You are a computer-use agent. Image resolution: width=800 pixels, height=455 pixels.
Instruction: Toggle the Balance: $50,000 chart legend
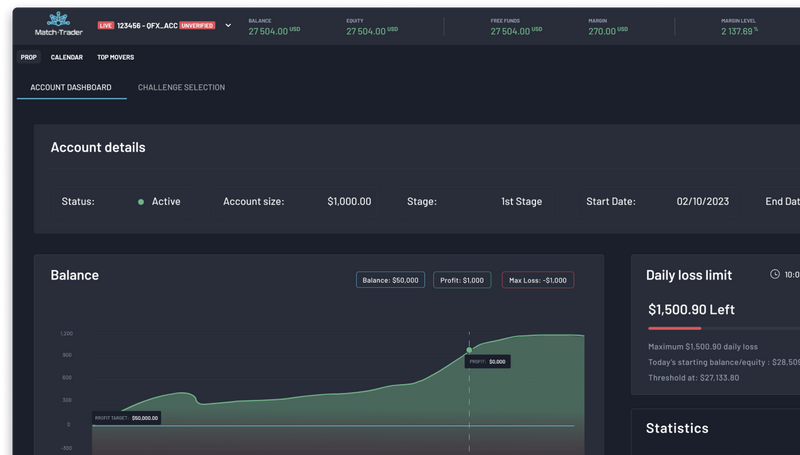pos(390,281)
